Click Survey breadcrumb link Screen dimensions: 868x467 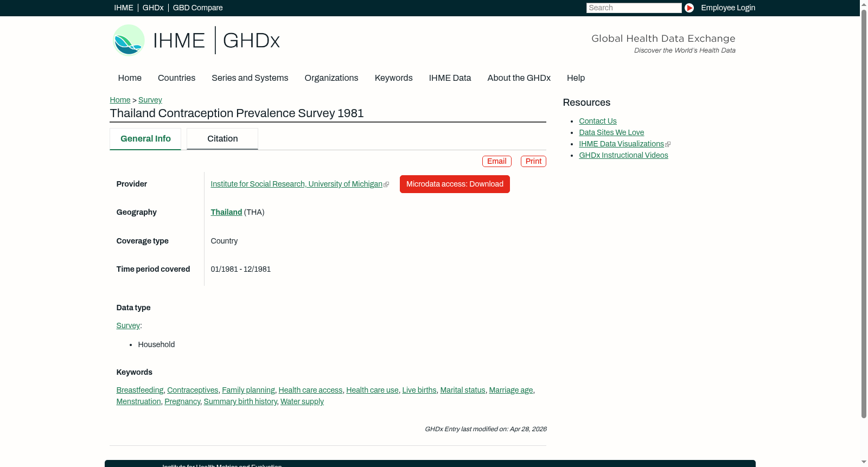(x=150, y=100)
